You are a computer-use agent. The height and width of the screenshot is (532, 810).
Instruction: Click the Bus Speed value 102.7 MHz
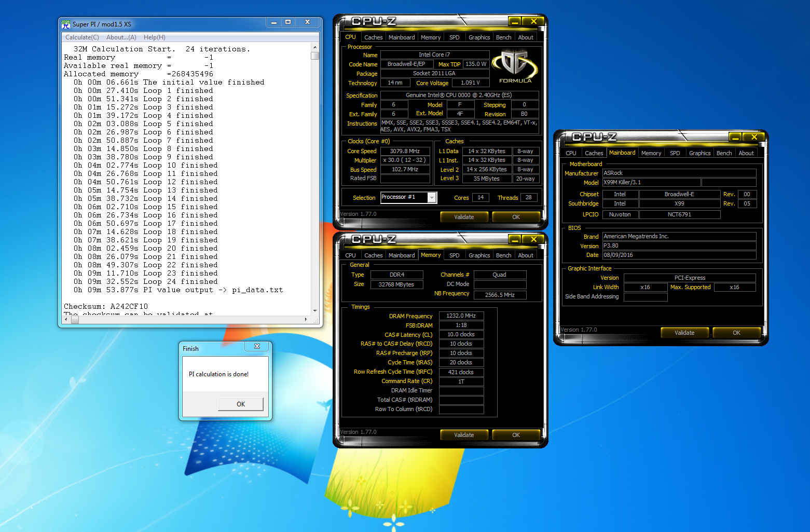coord(405,169)
